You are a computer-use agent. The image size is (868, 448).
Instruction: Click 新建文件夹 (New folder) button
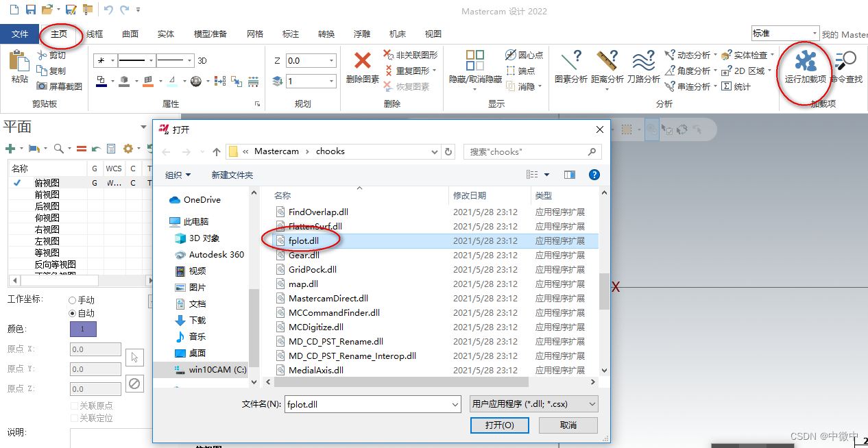click(232, 175)
